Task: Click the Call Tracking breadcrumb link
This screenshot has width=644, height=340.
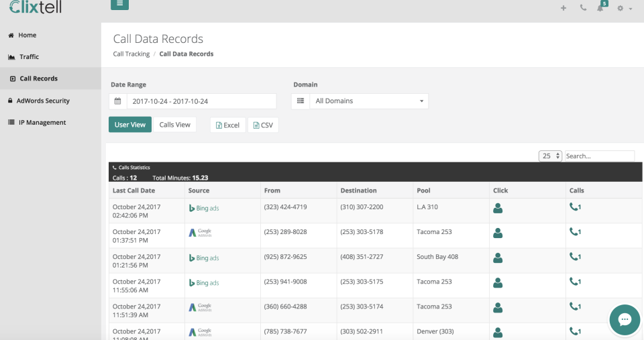Action: 131,54
